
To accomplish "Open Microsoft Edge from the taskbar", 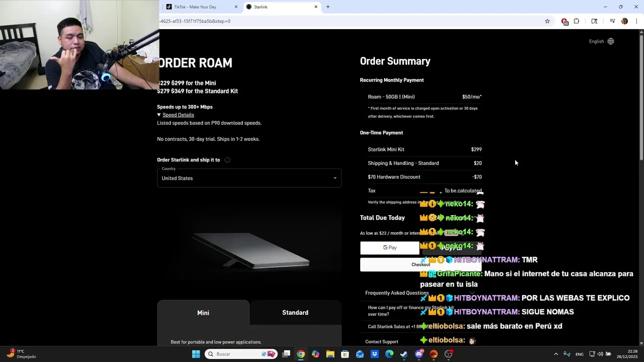I will [x=389, y=354].
